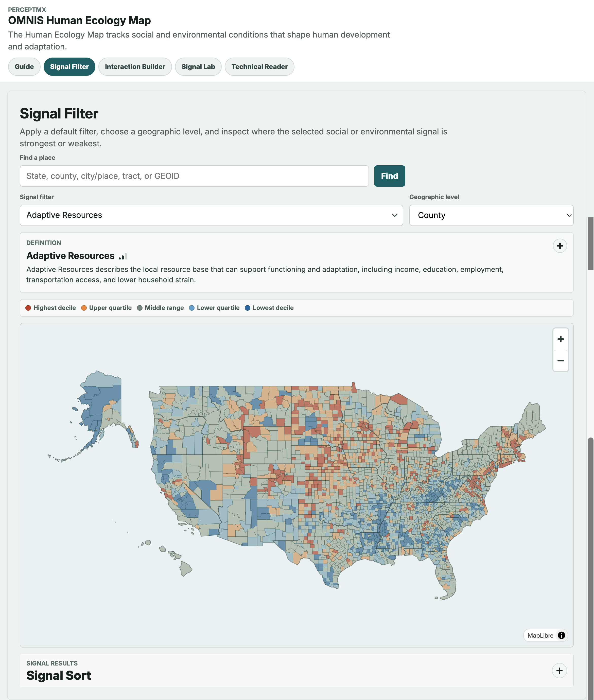Click the Highest decile red swatch
This screenshot has height=700, width=594.
point(28,308)
